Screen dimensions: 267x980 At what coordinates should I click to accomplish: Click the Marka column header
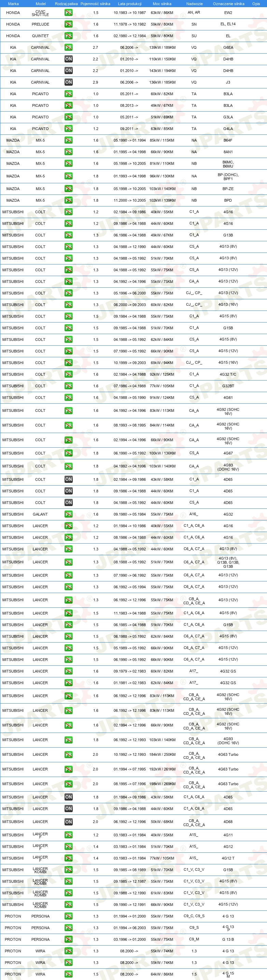pyautogui.click(x=13, y=4)
